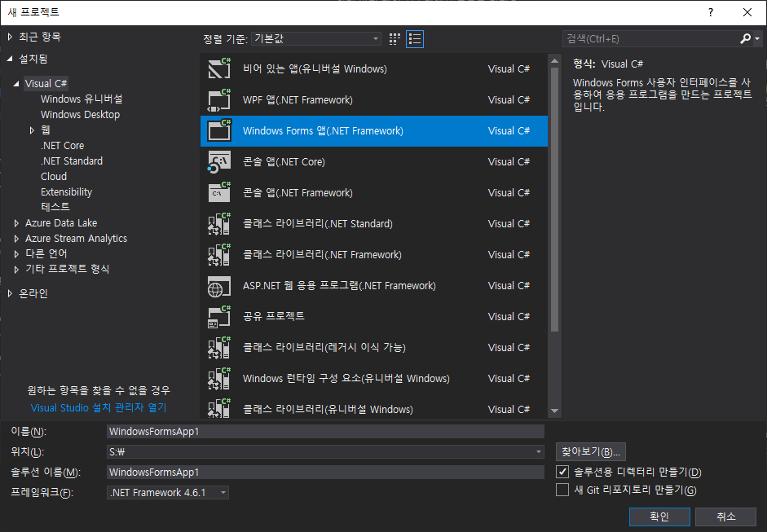This screenshot has height=532, width=767.
Task: Toggle 솔루션용 디렉터리 만들기 checkbox
Action: tap(562, 472)
